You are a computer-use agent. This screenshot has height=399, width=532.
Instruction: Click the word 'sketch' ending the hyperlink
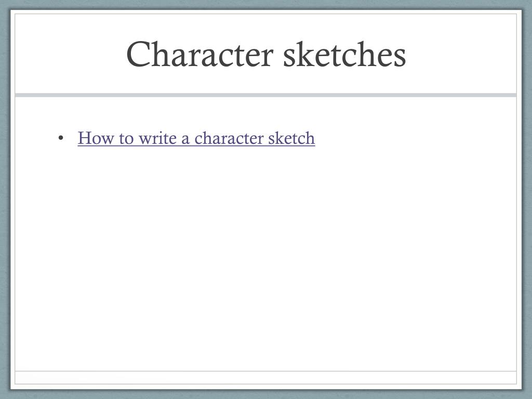point(291,138)
